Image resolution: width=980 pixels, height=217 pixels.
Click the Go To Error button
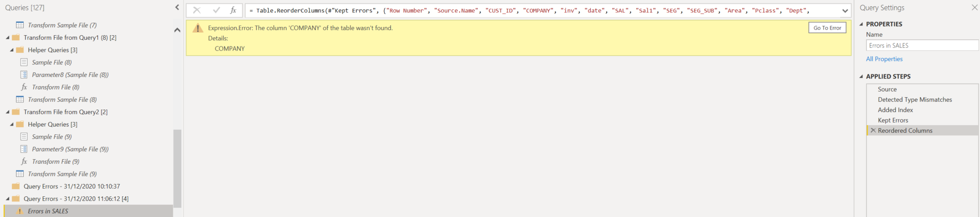[827, 28]
